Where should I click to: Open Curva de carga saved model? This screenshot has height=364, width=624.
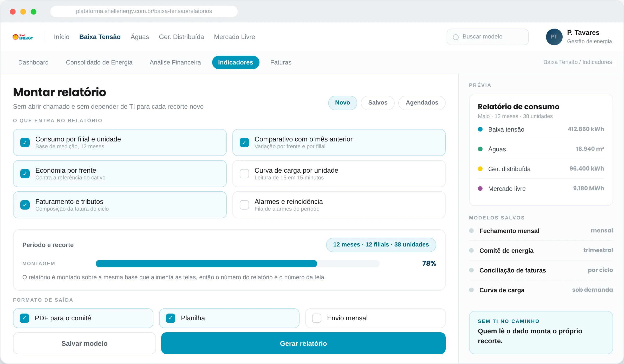tap(541, 290)
